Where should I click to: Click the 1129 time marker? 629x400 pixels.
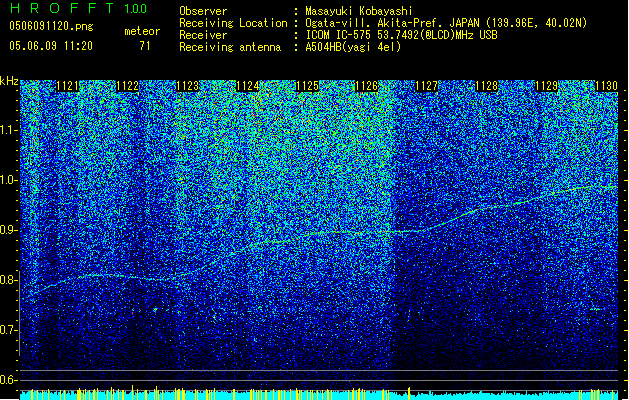coord(546,86)
